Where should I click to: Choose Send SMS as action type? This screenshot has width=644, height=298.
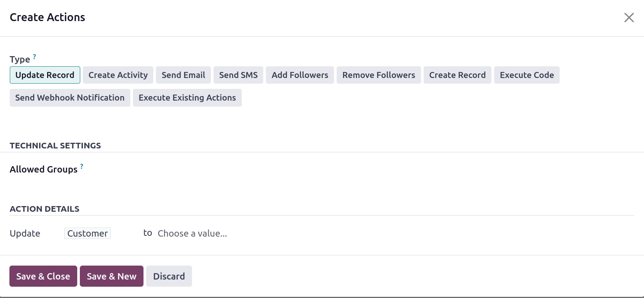coord(238,75)
